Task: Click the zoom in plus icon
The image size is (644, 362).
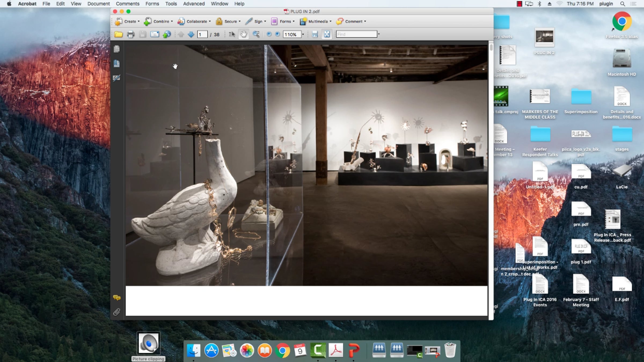Action: (x=277, y=34)
